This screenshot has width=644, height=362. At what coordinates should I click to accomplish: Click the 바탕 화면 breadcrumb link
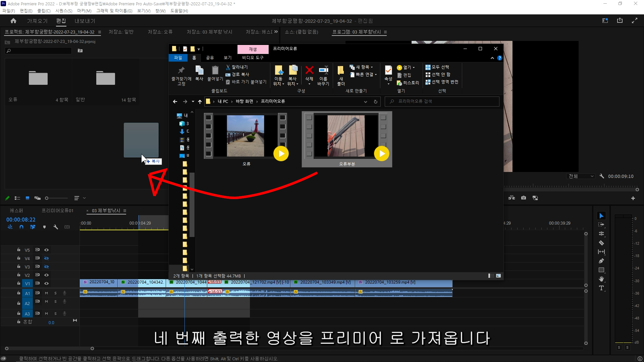pos(244,101)
